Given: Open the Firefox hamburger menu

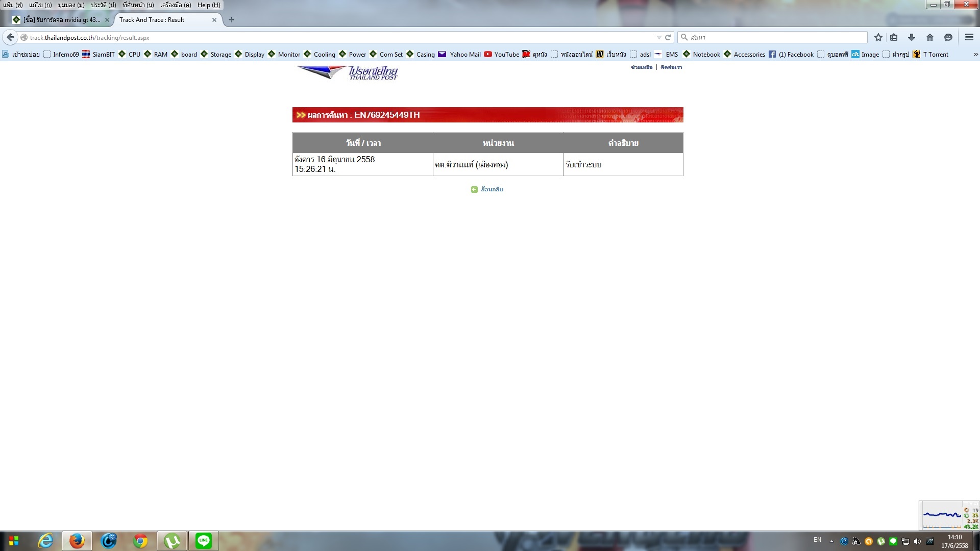Looking at the screenshot, I should (x=969, y=37).
